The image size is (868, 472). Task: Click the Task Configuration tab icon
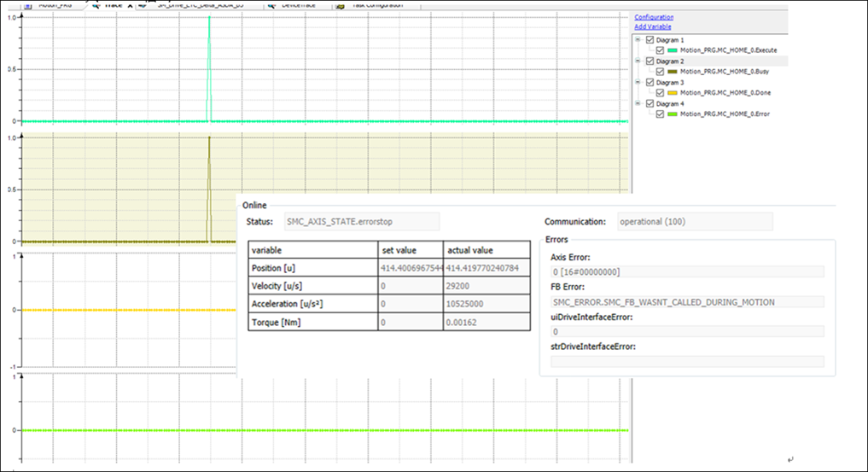click(341, 5)
